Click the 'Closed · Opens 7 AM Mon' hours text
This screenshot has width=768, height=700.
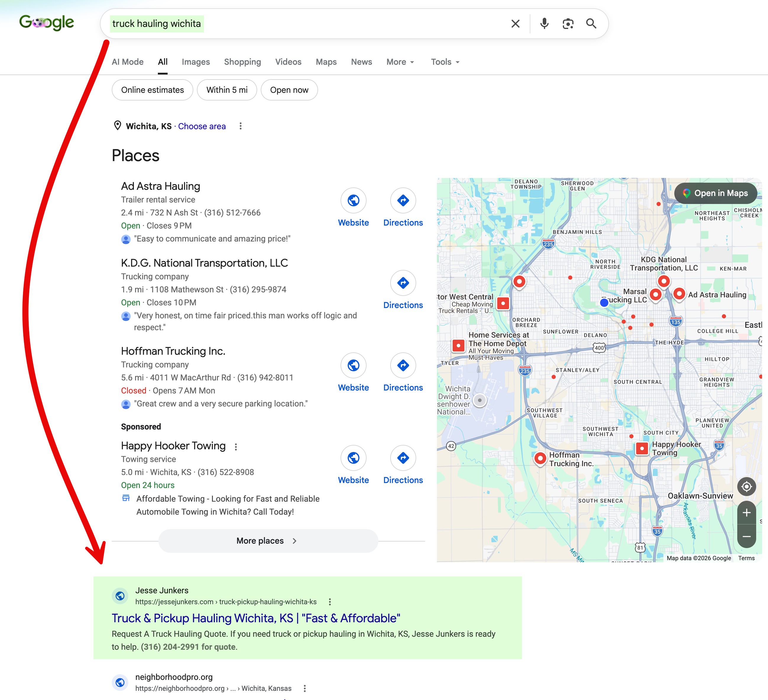click(168, 391)
